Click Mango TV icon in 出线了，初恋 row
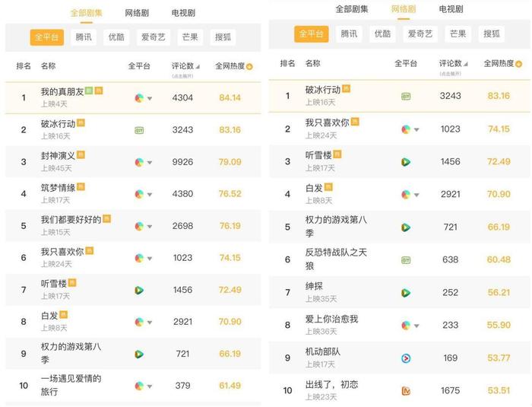 tap(406, 391)
